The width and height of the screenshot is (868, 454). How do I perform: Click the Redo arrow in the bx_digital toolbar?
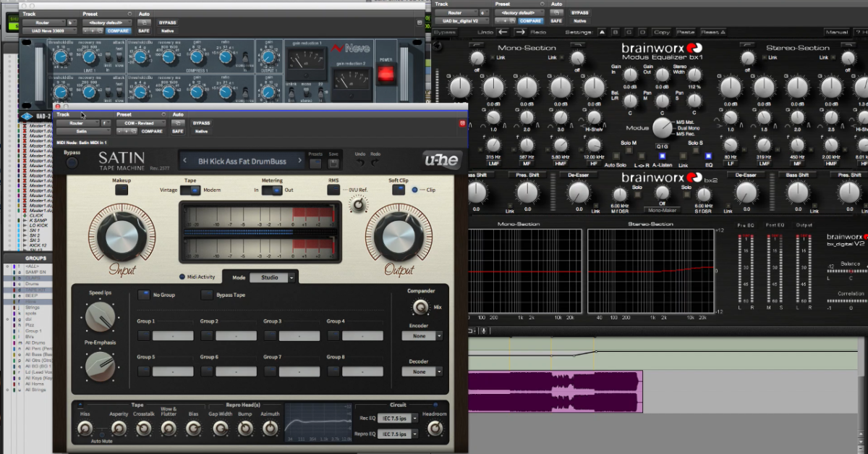tap(521, 32)
